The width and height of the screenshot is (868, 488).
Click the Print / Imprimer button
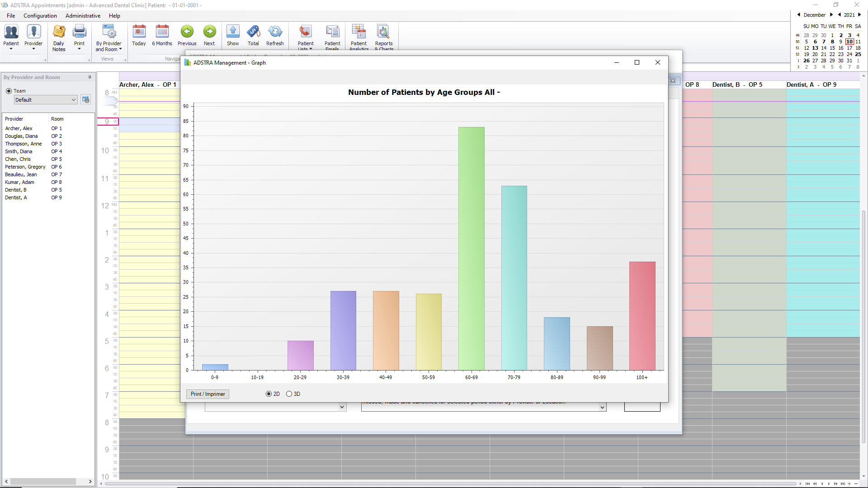pos(207,394)
